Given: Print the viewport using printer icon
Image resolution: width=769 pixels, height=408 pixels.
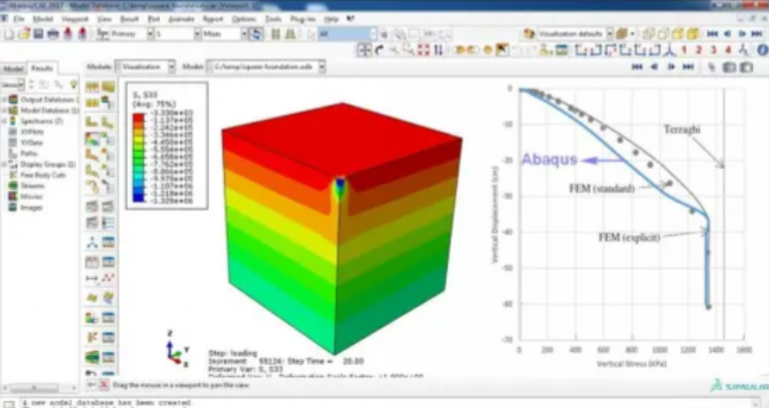Looking at the screenshot, I should pos(53,34).
